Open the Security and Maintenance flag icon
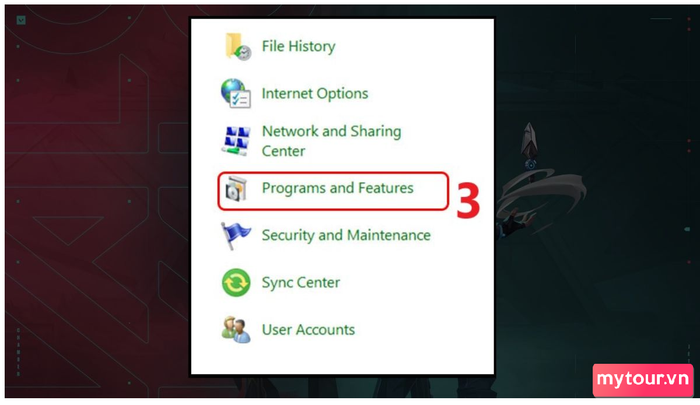 [235, 235]
